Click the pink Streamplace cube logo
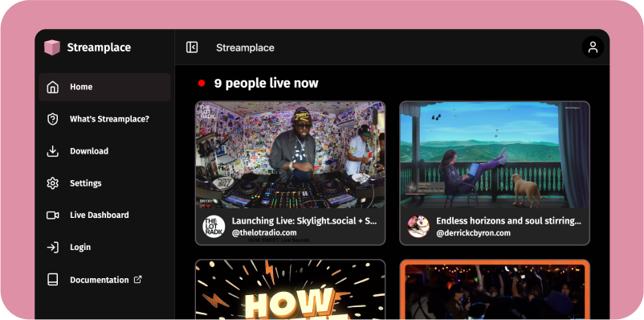Screen dimensions: 644x320 click(x=52, y=47)
